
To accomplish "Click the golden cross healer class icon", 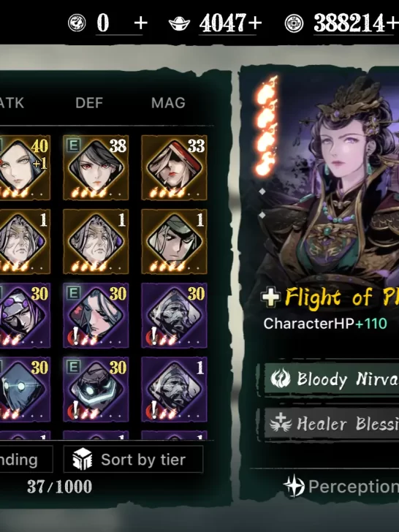I will point(271,297).
